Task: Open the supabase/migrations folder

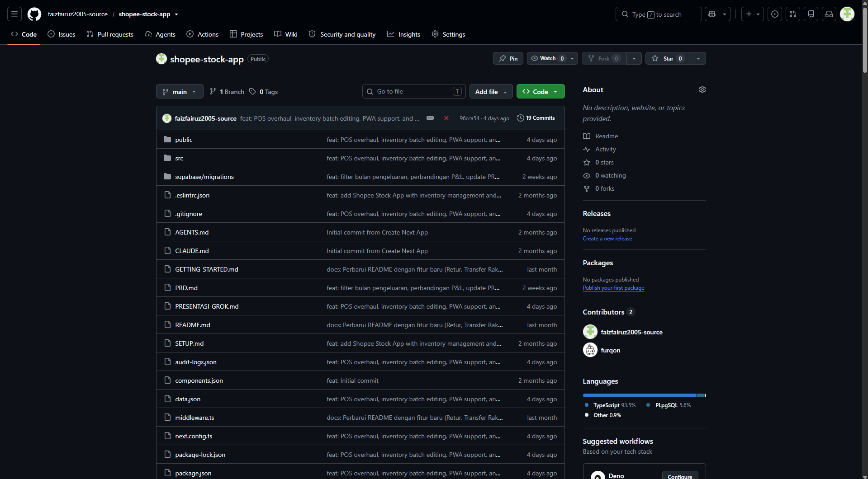Action: 204,177
